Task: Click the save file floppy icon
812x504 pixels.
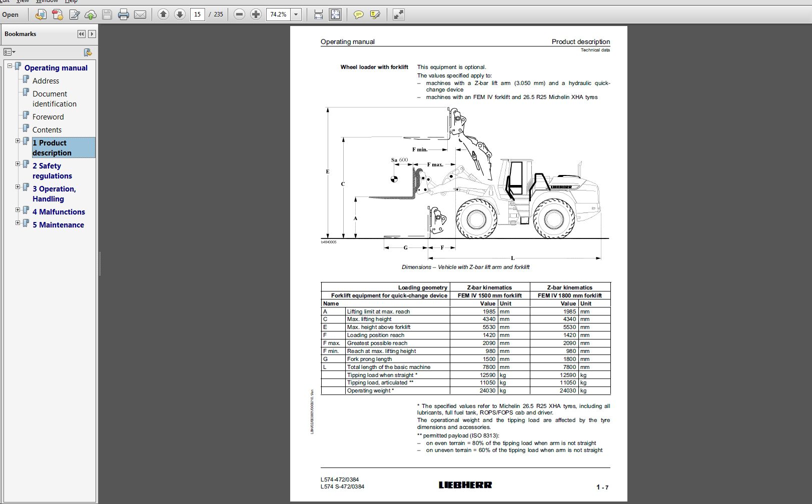Action: 107,14
